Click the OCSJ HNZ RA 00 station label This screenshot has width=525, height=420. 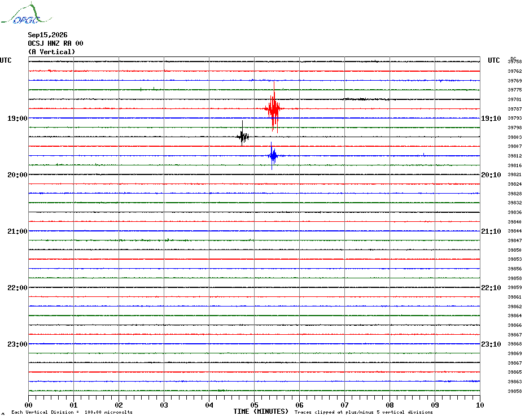55,43
